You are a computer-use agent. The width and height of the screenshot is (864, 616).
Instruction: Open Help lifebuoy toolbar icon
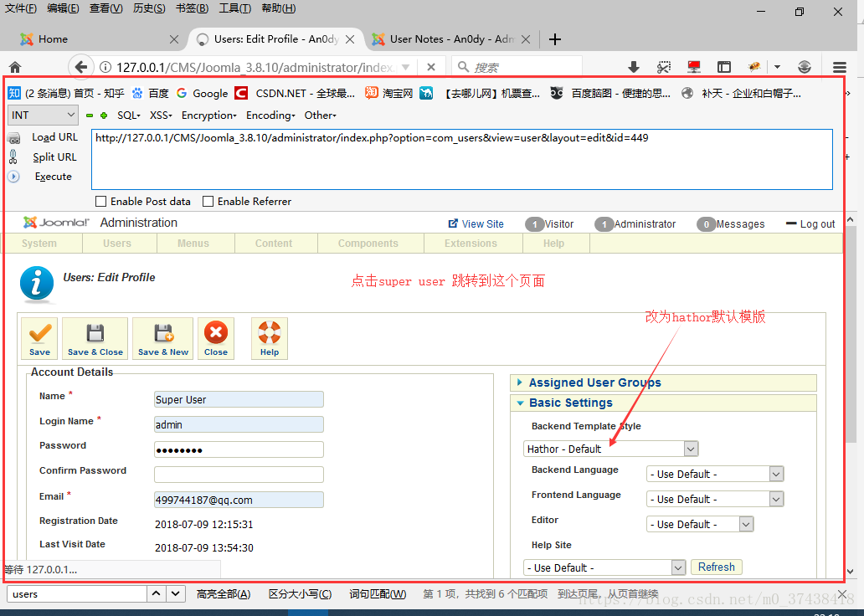point(270,338)
